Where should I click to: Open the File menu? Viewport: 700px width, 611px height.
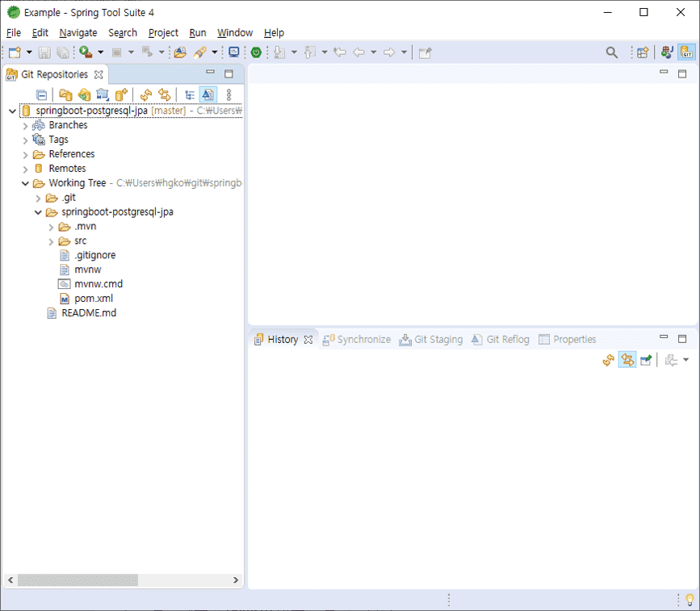coord(14,32)
